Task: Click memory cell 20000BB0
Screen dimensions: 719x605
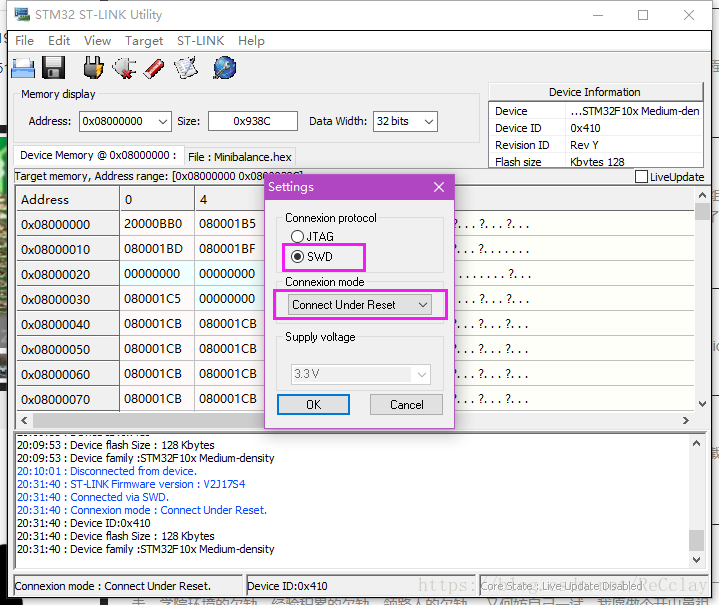Action: (157, 224)
